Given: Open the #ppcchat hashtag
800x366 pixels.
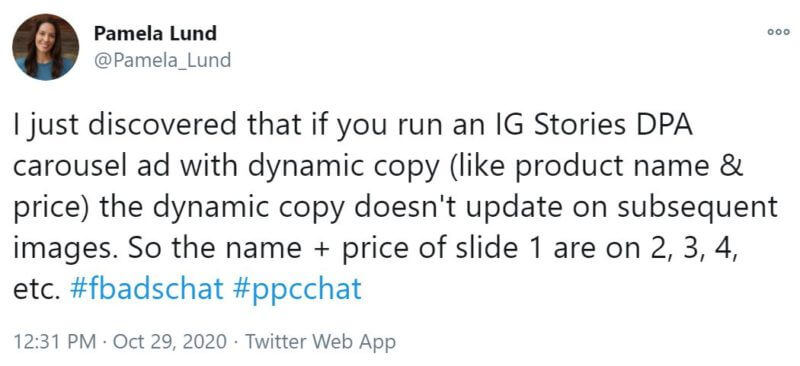Looking at the screenshot, I should [297, 290].
